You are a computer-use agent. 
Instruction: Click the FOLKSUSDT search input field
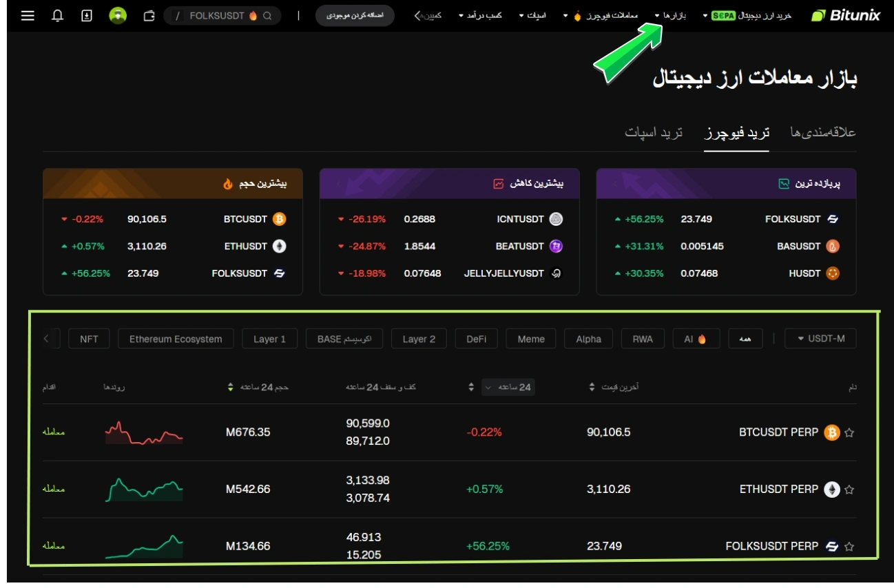222,16
